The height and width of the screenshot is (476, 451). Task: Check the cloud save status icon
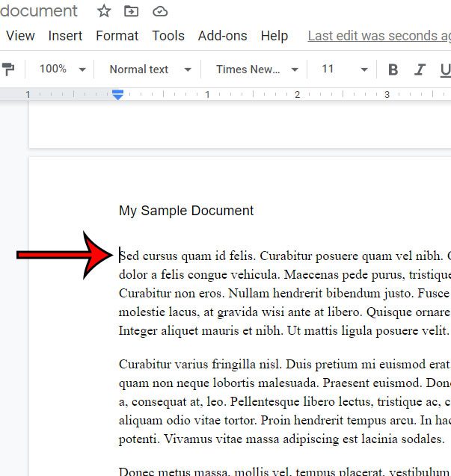coord(159,11)
